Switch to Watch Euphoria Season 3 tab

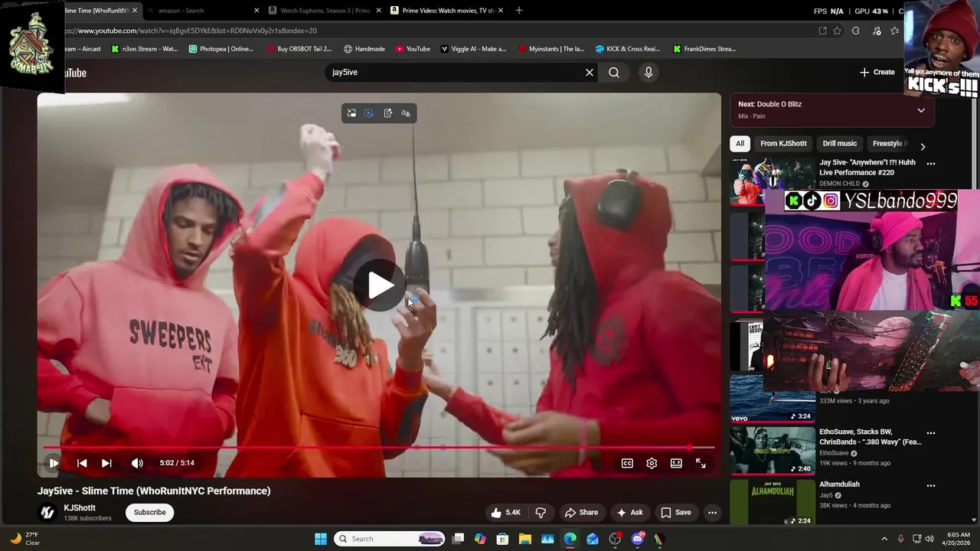pyautogui.click(x=325, y=11)
